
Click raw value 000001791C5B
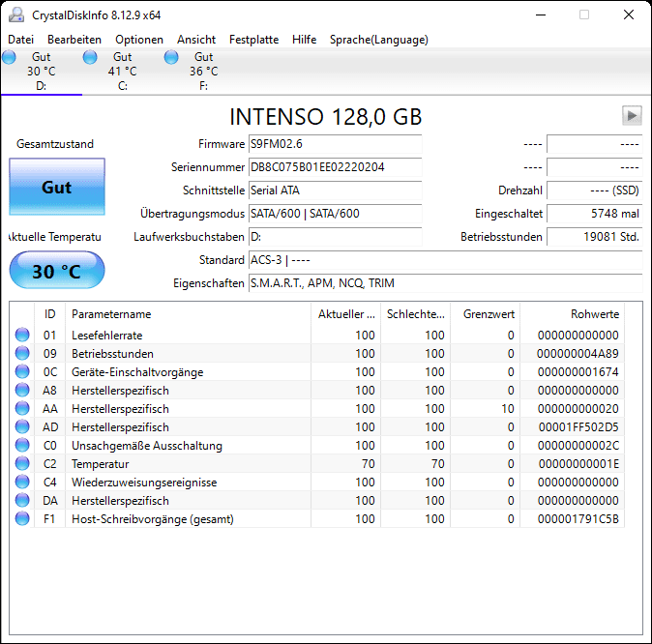coord(578,519)
